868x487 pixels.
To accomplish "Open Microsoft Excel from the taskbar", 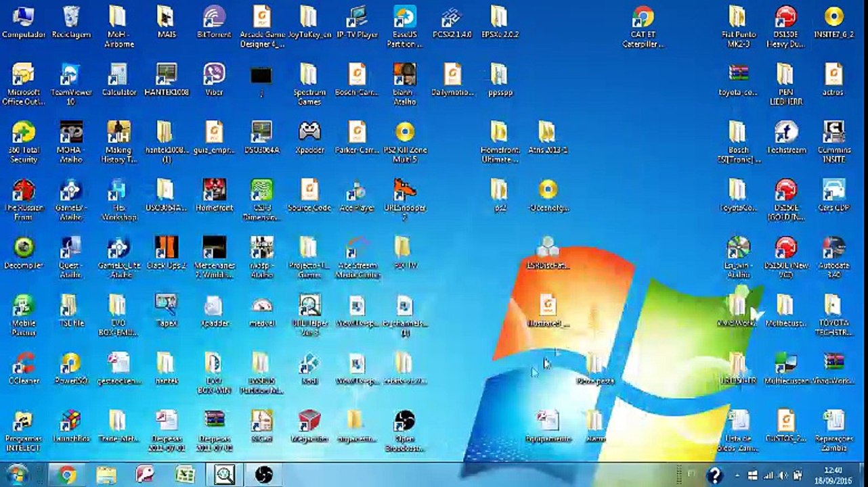I will tap(184, 475).
